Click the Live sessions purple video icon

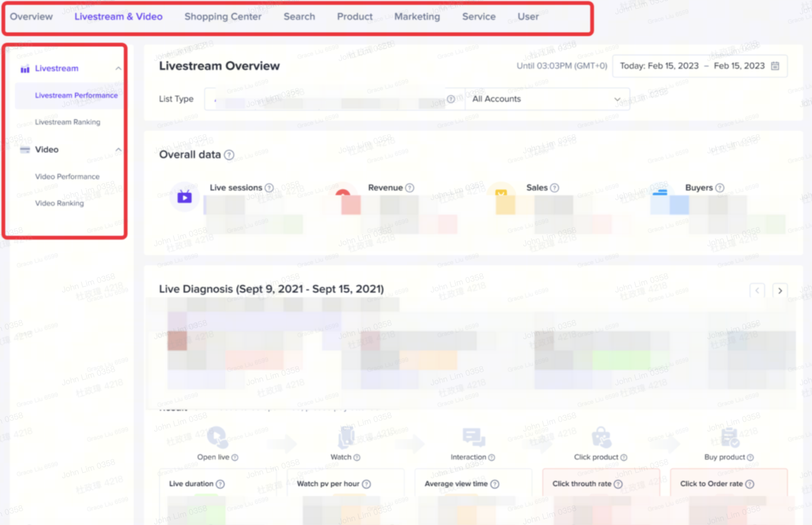[x=185, y=197]
